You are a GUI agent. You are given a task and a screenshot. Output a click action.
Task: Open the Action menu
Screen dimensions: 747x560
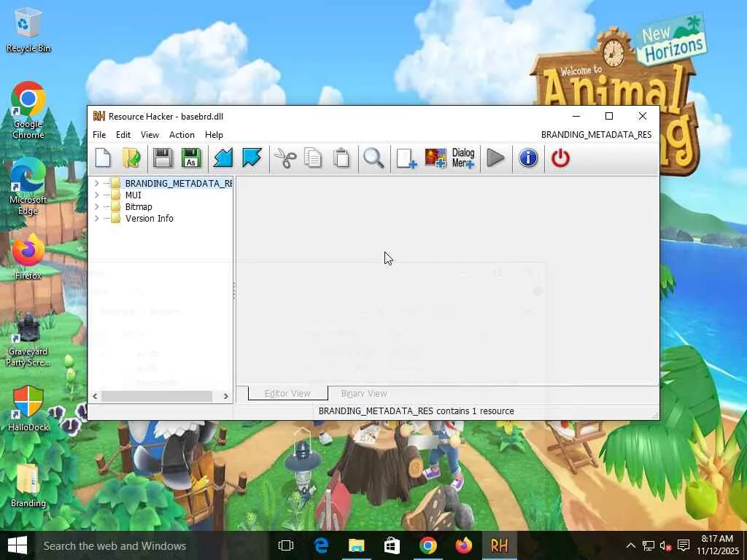tap(182, 135)
